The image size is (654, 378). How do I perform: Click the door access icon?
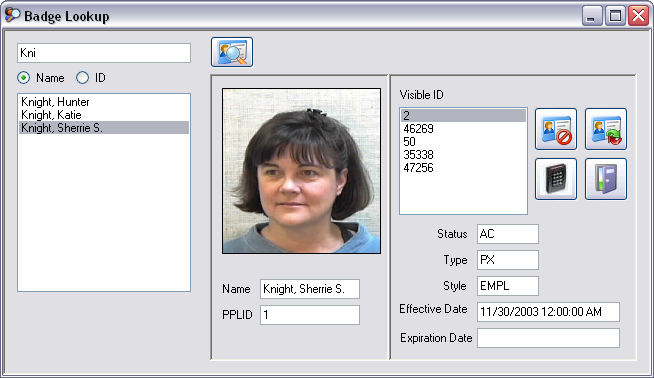click(606, 179)
